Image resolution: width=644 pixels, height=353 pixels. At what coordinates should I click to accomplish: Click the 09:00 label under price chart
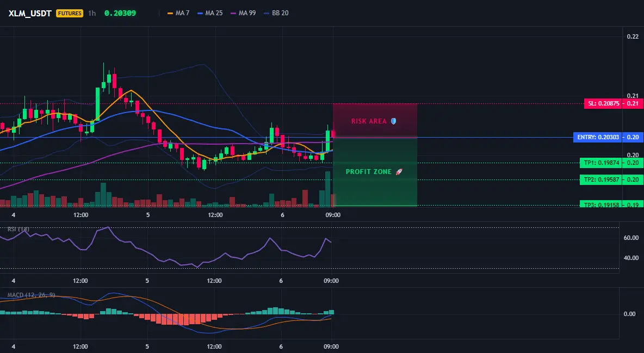pyautogui.click(x=333, y=215)
